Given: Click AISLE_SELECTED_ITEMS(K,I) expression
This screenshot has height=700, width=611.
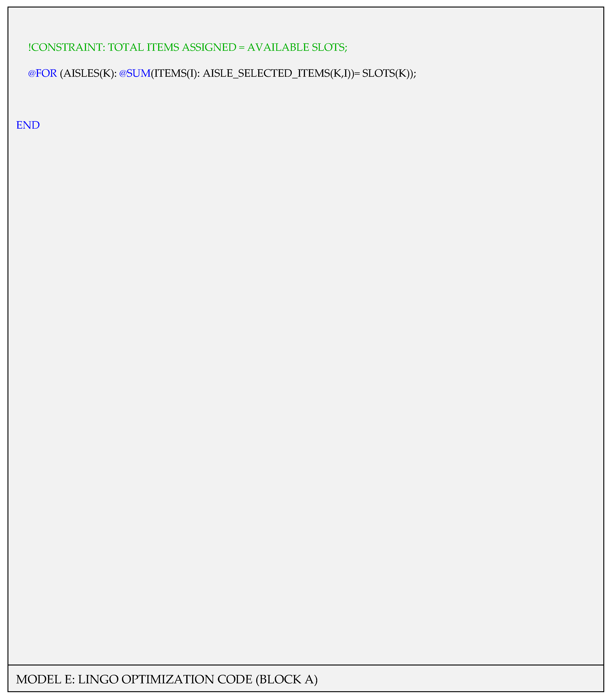Looking at the screenshot, I should pyautogui.click(x=277, y=73).
